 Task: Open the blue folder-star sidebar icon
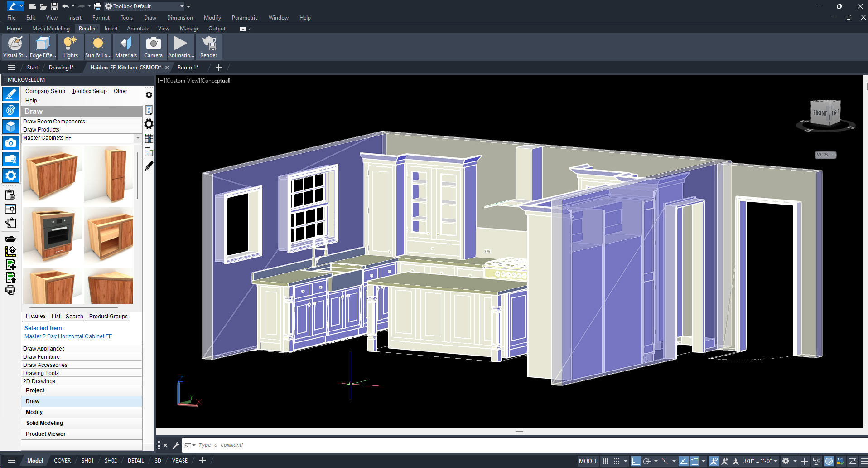11,159
